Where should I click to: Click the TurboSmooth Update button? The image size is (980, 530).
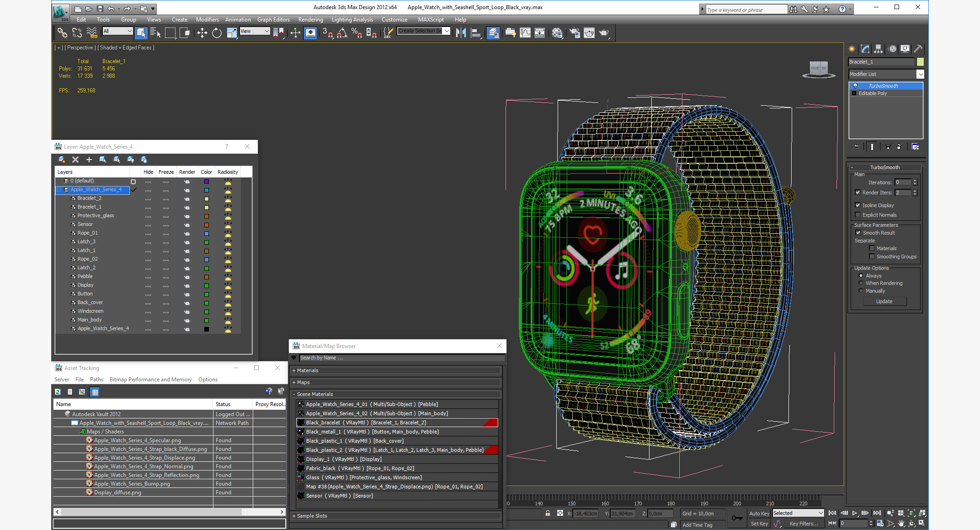point(884,301)
